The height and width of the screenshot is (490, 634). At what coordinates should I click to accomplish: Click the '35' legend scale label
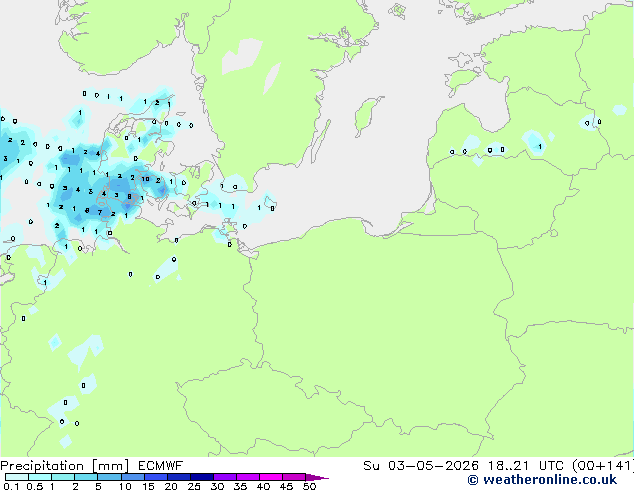(240, 486)
